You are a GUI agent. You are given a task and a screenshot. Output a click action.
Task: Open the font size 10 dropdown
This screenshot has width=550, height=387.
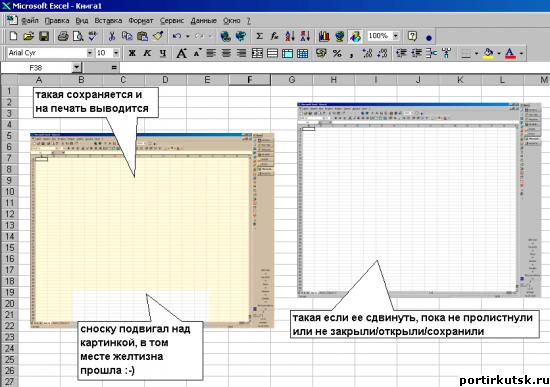tap(116, 53)
